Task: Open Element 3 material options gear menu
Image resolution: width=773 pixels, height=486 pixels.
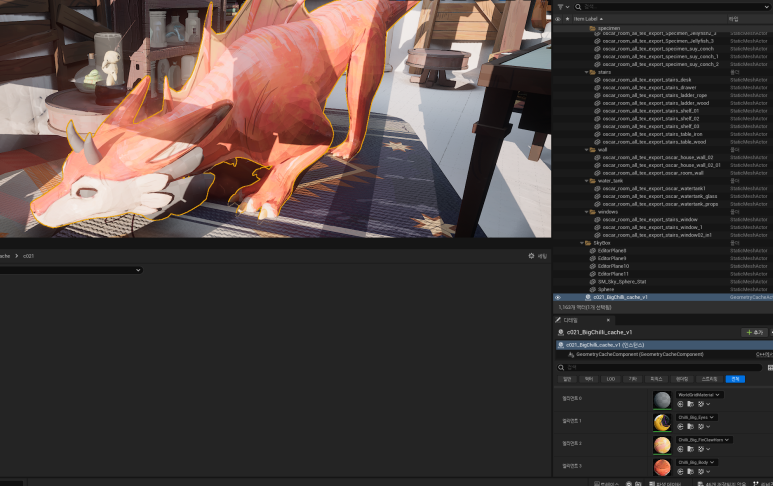Action: [x=703, y=472]
